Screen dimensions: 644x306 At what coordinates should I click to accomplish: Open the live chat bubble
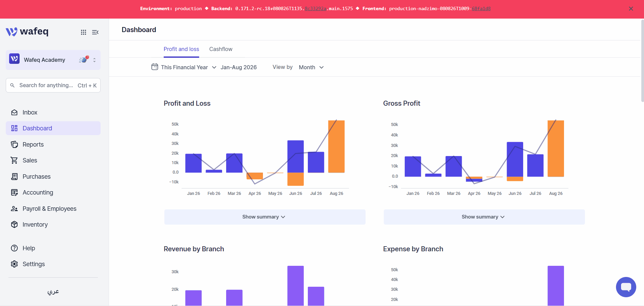[x=626, y=287]
